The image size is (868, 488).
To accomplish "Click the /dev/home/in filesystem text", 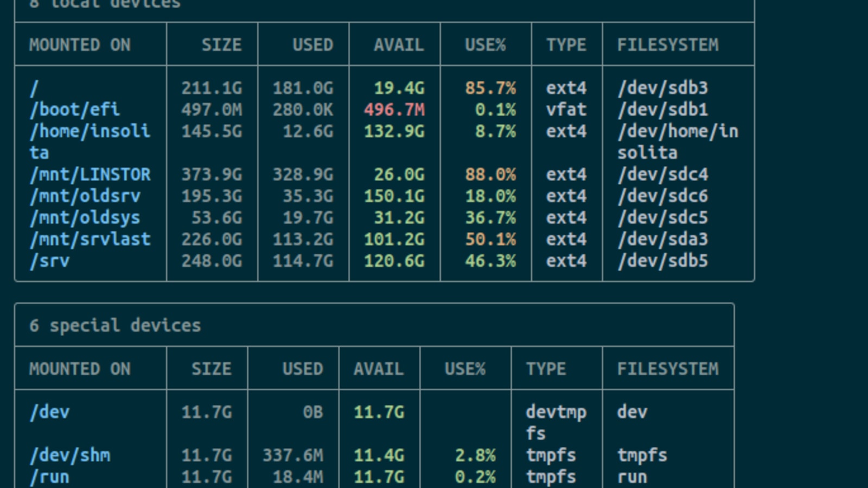I will [678, 131].
